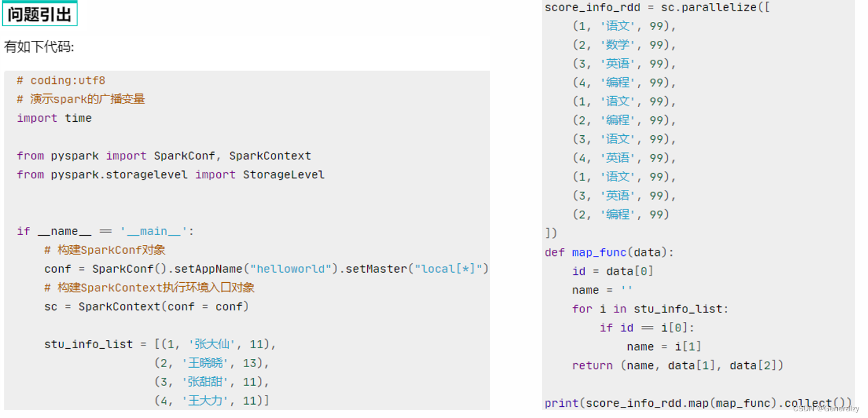Click the (2, '数学', 99) row
The image size is (868, 418).
click(624, 45)
